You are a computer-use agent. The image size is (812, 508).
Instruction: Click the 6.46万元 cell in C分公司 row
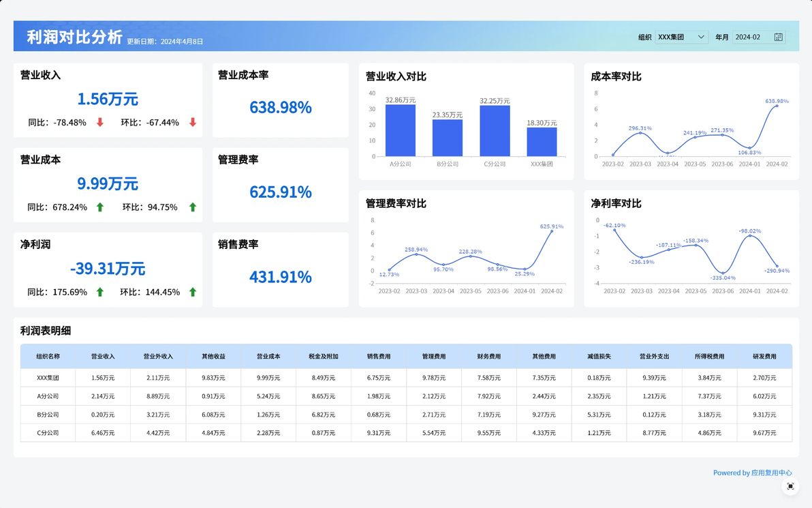tap(103, 433)
